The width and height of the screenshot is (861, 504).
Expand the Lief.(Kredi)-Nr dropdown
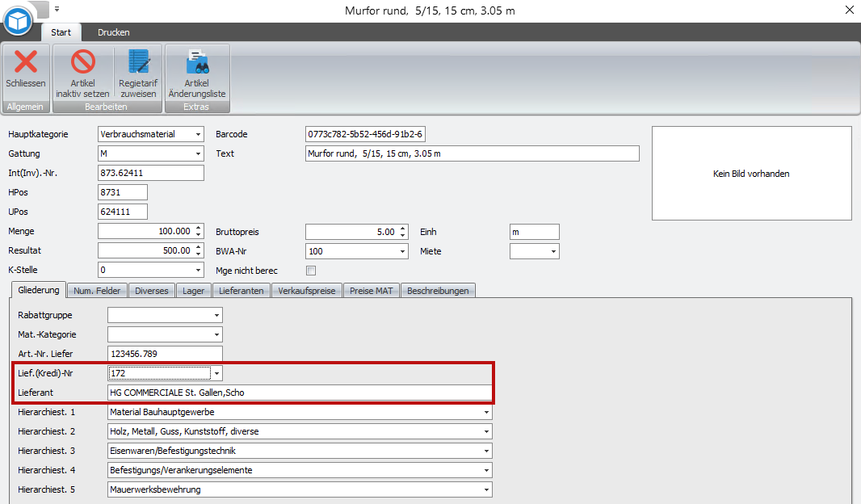pyautogui.click(x=216, y=373)
